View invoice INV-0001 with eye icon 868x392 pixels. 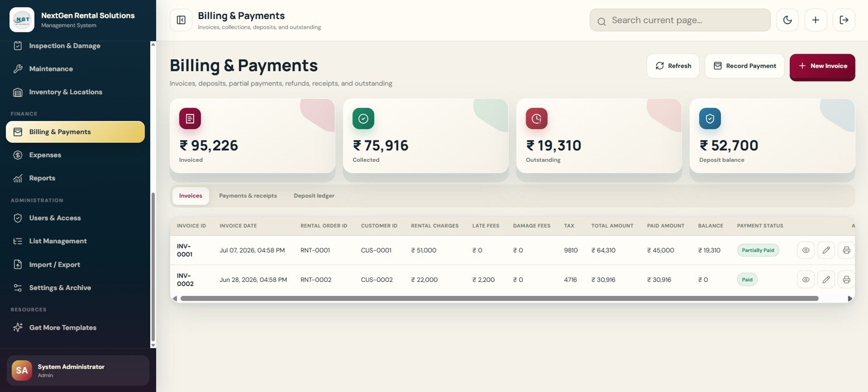tap(806, 250)
